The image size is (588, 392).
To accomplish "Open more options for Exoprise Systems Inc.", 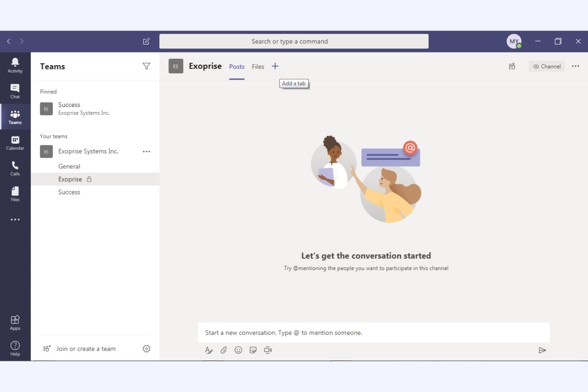I will coord(146,151).
